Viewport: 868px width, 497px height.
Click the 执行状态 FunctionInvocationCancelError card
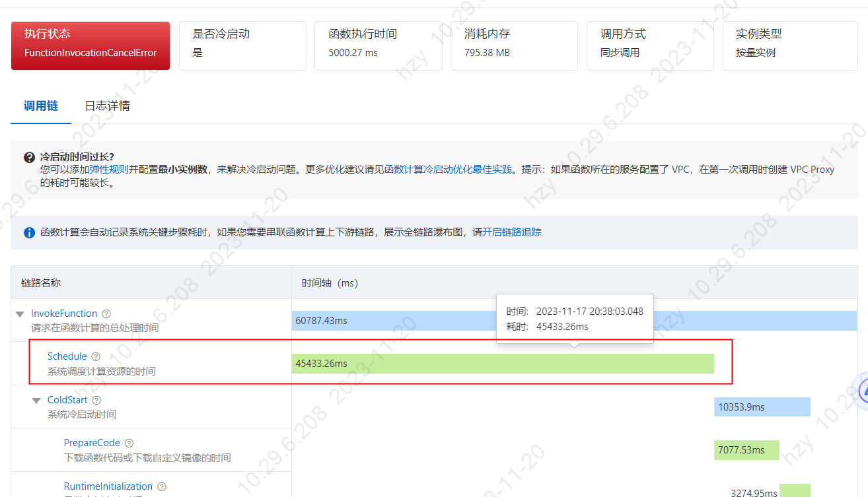90,46
